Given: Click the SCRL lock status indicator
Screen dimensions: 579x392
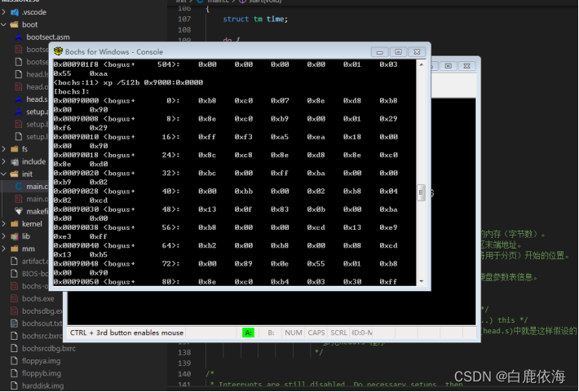Looking at the screenshot, I should point(338,333).
